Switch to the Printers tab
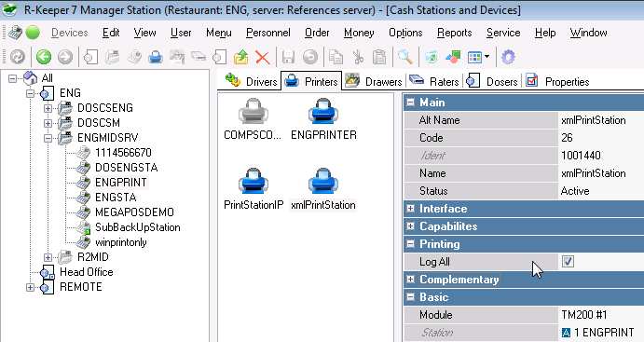The height and width of the screenshot is (342, 644). (x=311, y=81)
